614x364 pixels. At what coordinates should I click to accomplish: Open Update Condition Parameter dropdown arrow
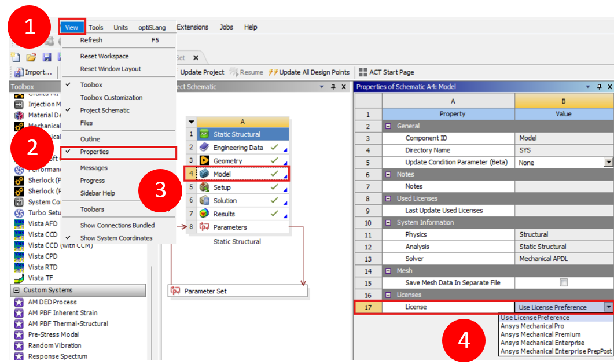coord(608,162)
